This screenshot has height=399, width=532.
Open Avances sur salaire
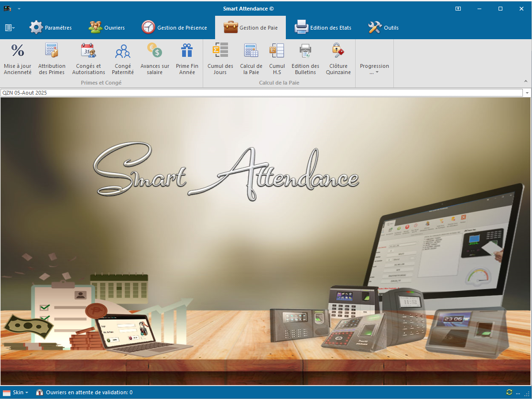coord(154,51)
